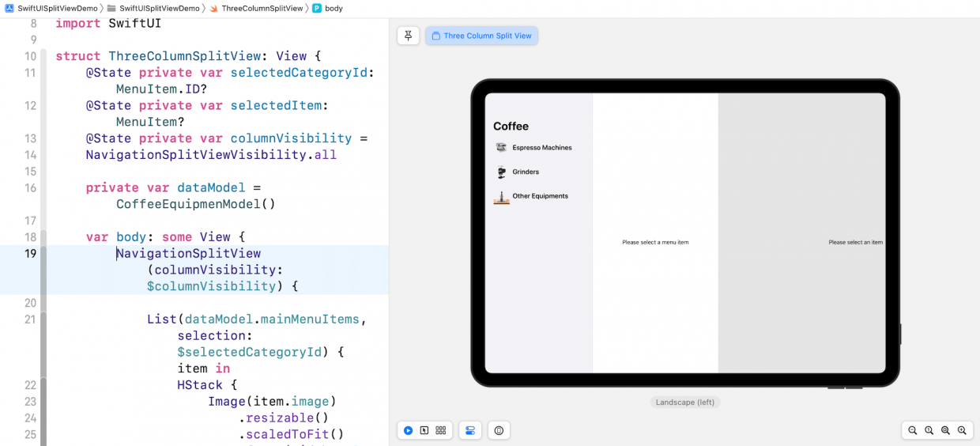Image resolution: width=980 pixels, height=446 pixels.
Task: Open the body symbol breadcrumb
Action: pyautogui.click(x=333, y=8)
